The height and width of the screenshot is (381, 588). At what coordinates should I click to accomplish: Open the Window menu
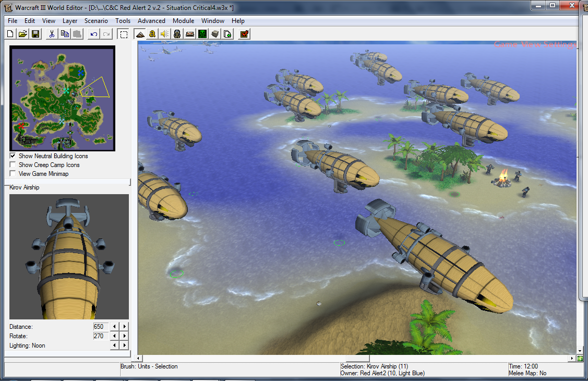click(213, 21)
